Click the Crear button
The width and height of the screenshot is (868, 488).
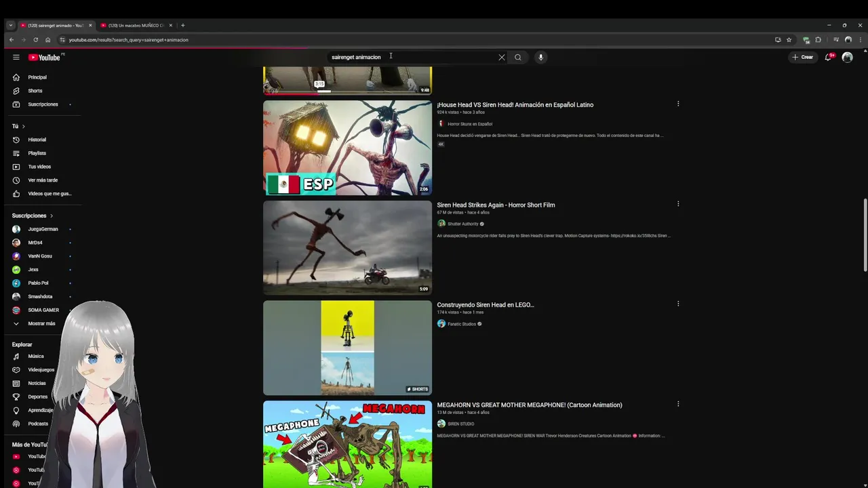click(802, 58)
